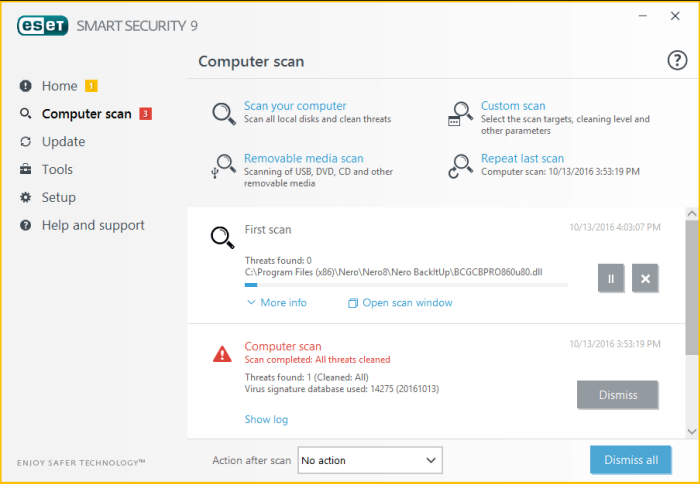Viewport: 700px width, 484px height.
Task: Click the red warning triangle icon
Action: point(222,354)
